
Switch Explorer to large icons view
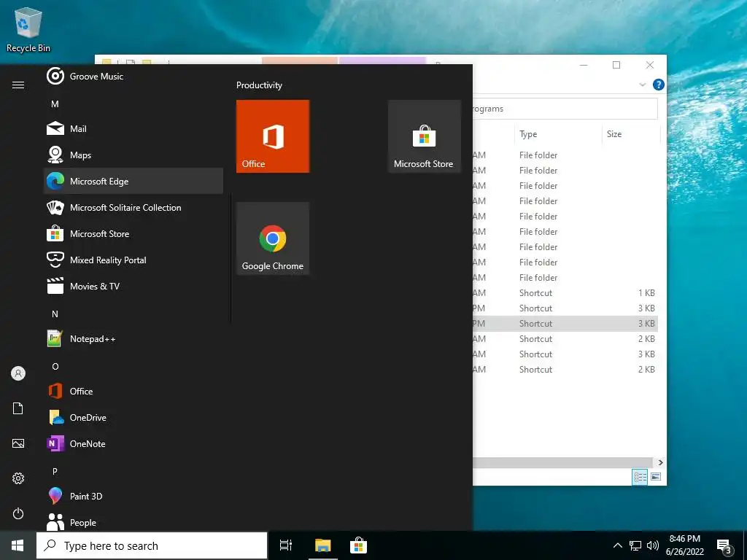(x=656, y=477)
